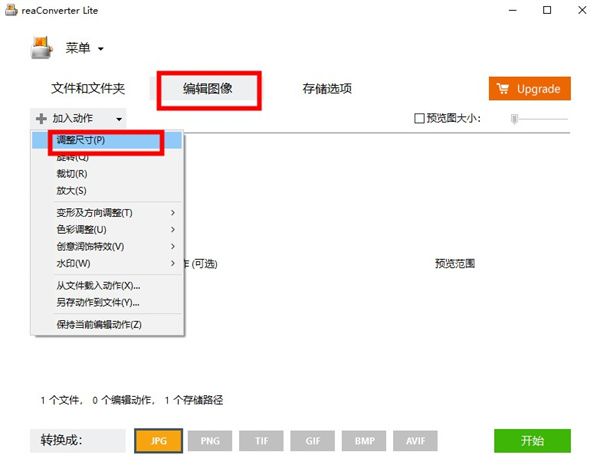The image size is (600, 465).
Task: Click the orange Upgrade button
Action: pyautogui.click(x=529, y=89)
